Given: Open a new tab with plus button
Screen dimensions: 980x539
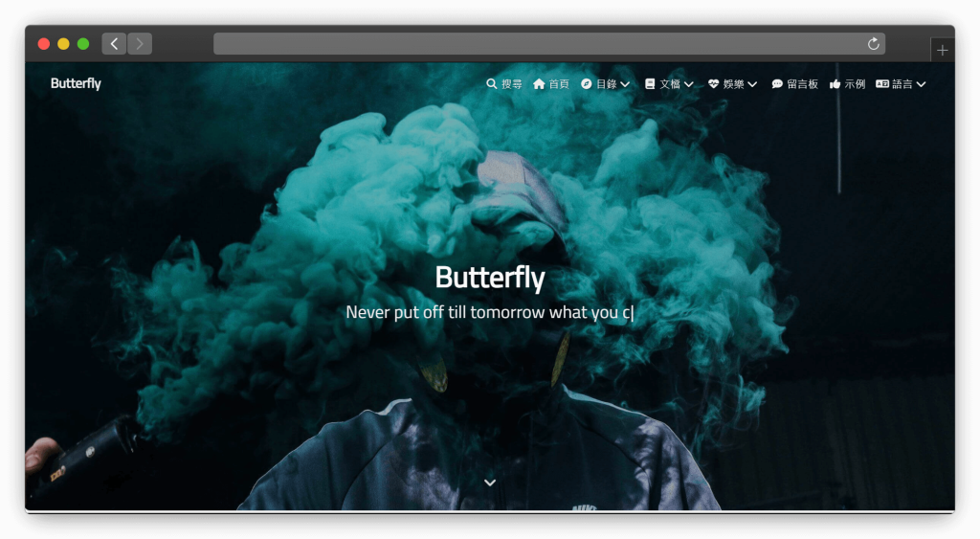Looking at the screenshot, I should point(943,50).
